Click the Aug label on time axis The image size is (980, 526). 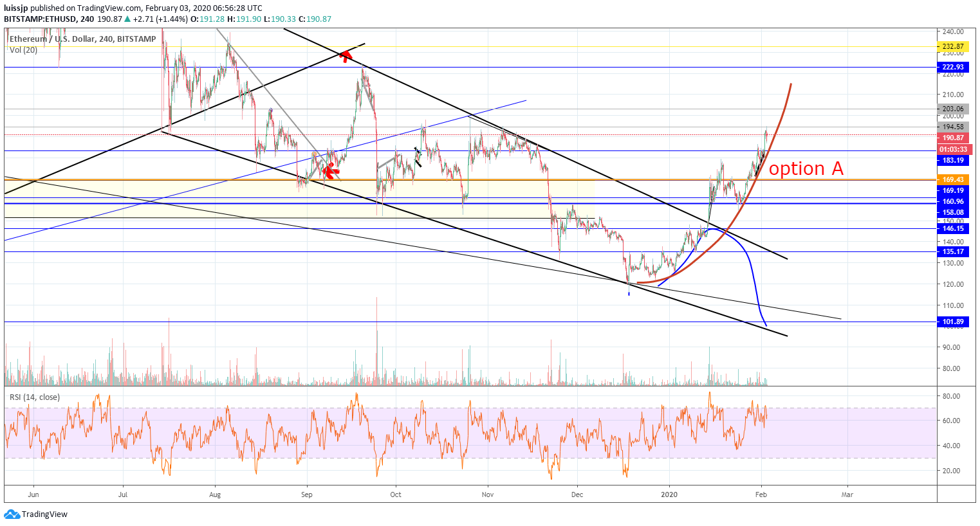(x=215, y=494)
